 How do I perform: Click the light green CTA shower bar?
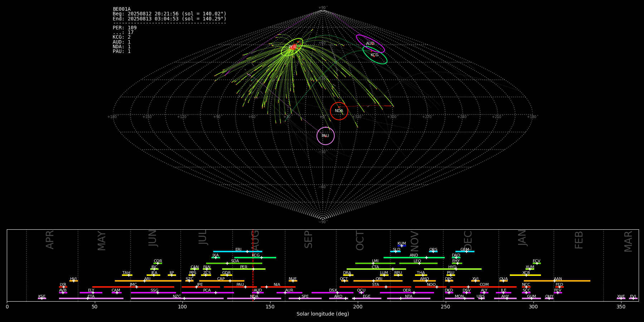[376, 269]
